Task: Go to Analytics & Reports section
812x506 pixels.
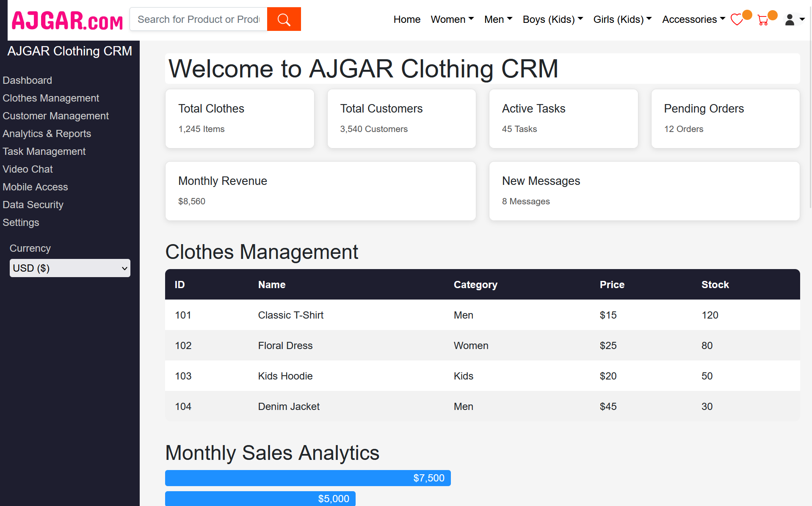Action: point(47,134)
